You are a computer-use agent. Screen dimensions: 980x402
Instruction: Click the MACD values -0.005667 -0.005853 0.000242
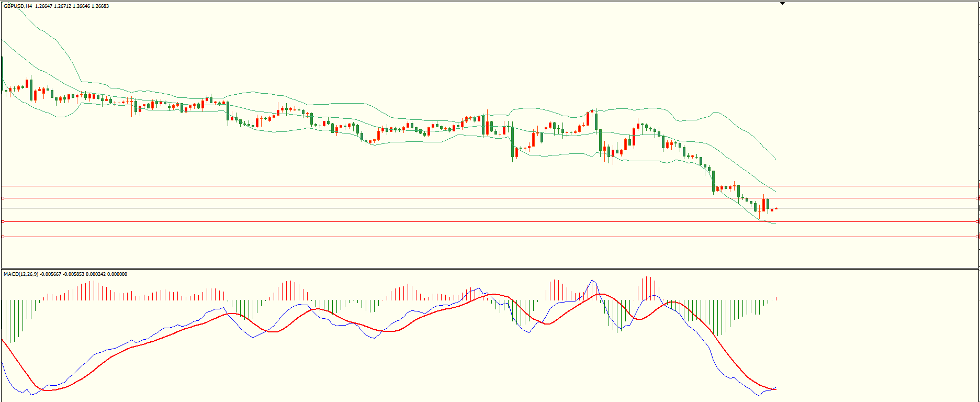[73, 274]
